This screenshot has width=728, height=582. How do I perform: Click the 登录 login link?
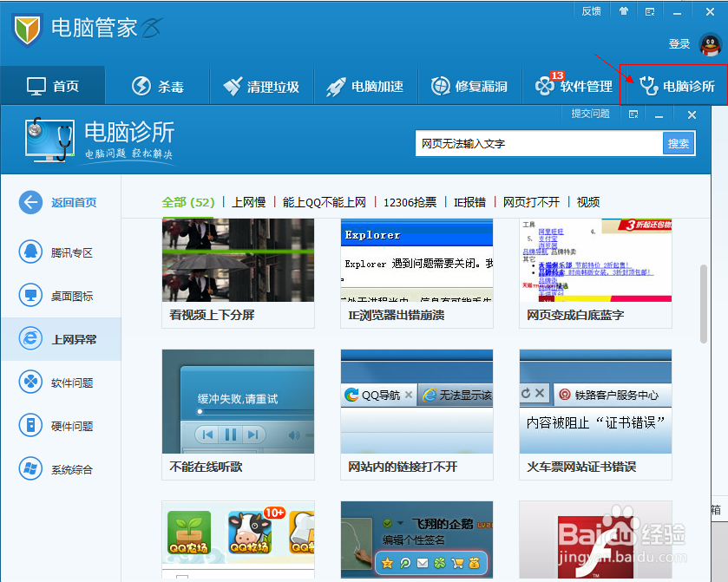[x=679, y=44]
